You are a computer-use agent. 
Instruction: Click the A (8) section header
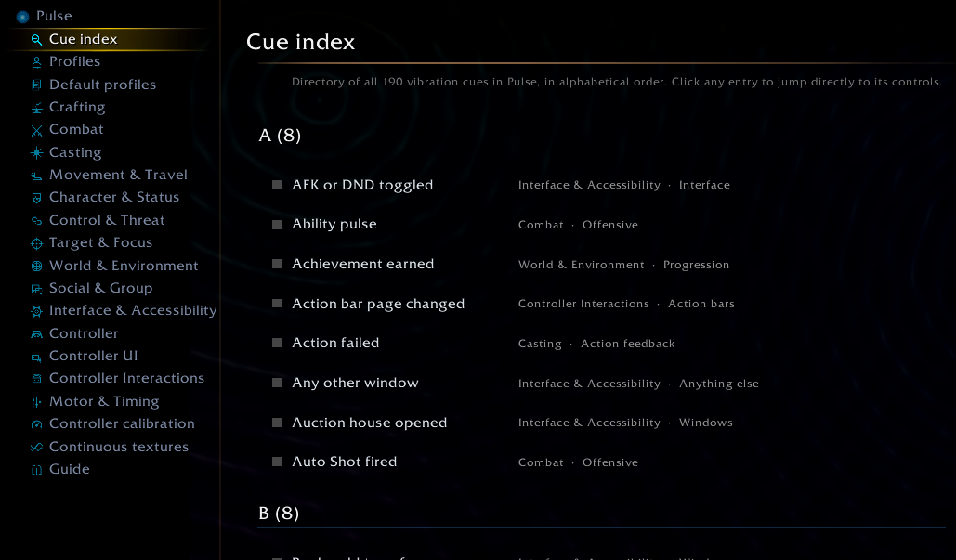pos(280,135)
